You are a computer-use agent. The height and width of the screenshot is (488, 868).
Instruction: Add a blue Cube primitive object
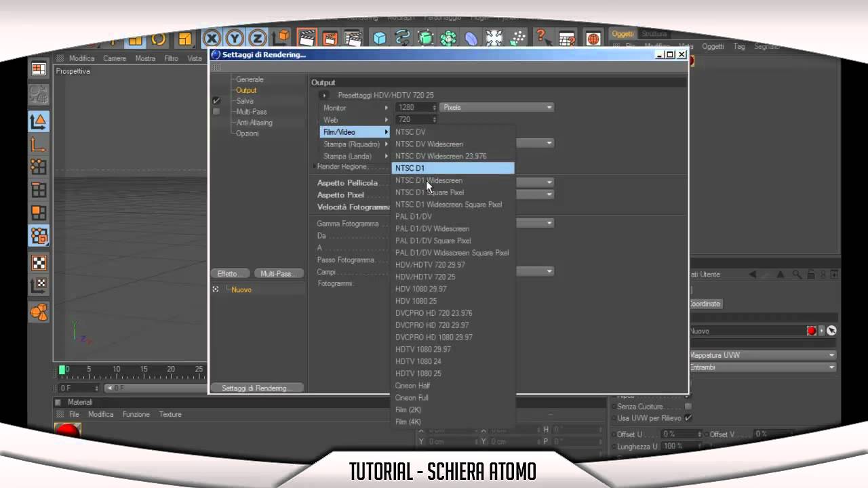pyautogui.click(x=380, y=39)
